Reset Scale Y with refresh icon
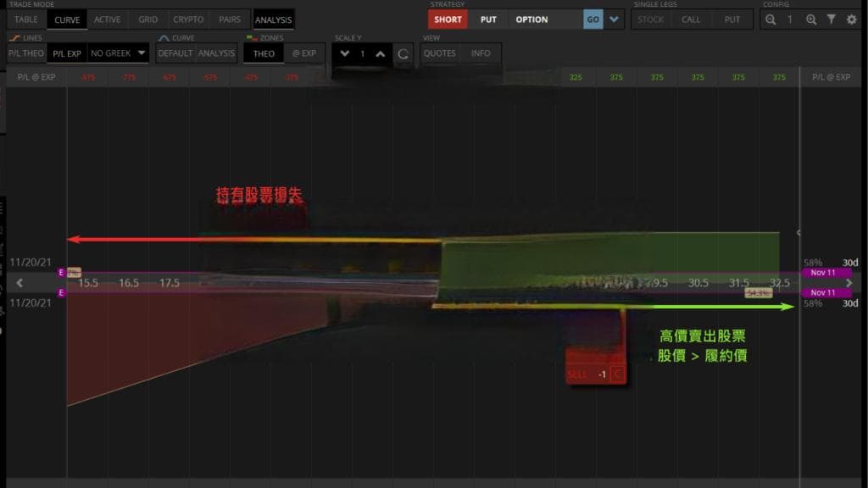The image size is (868, 488). pos(403,53)
